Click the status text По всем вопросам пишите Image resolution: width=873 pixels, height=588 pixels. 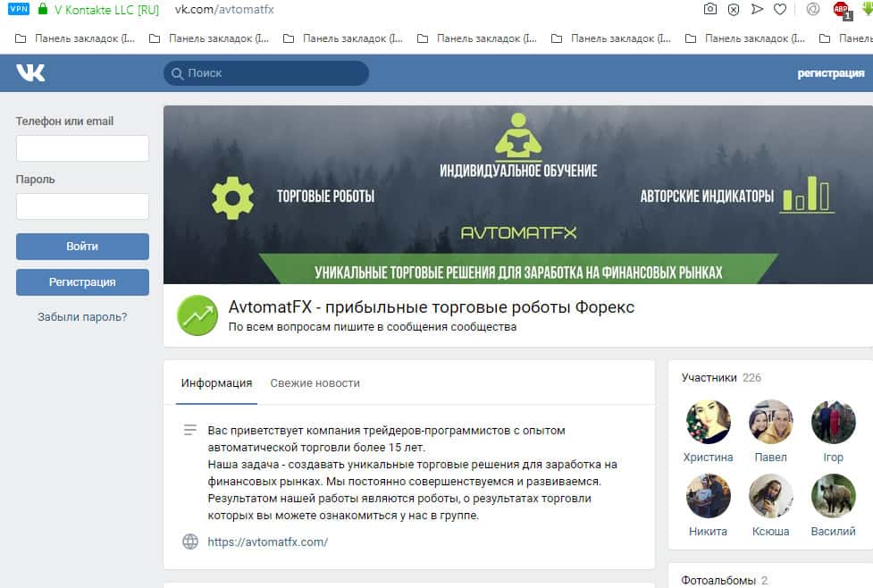pos(373,327)
